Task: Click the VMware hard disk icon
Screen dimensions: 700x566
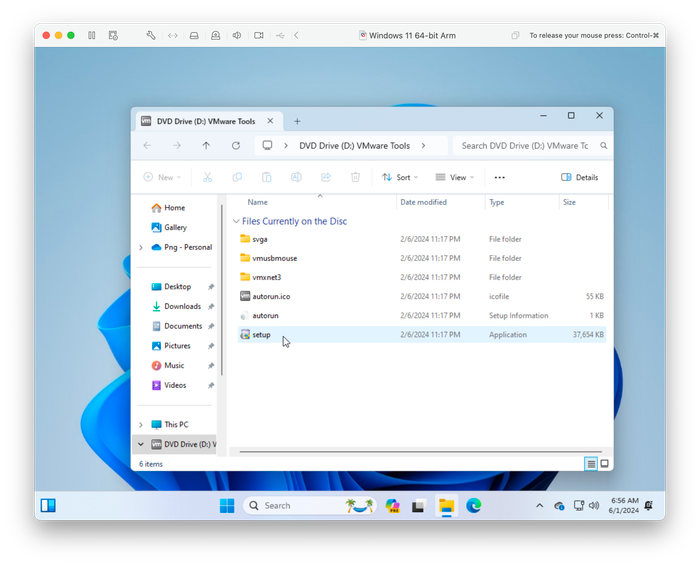Action: (194, 35)
